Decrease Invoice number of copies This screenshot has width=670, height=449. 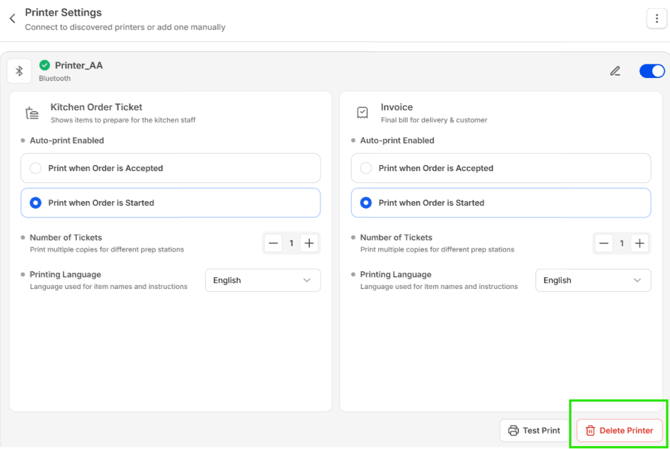point(604,243)
